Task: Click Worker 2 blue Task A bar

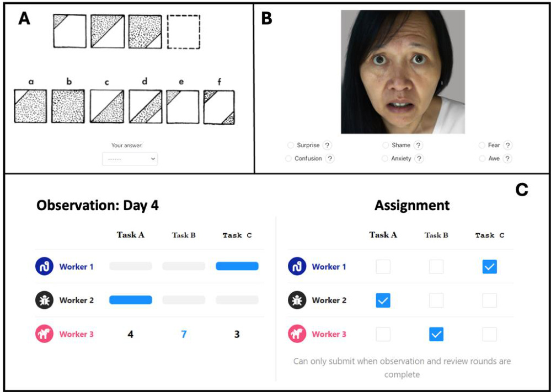Action: (x=131, y=300)
